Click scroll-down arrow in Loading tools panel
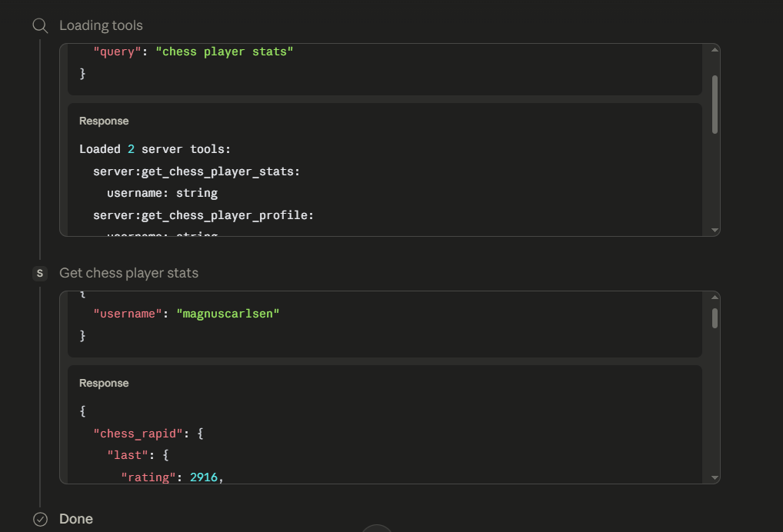783x532 pixels. (x=715, y=230)
